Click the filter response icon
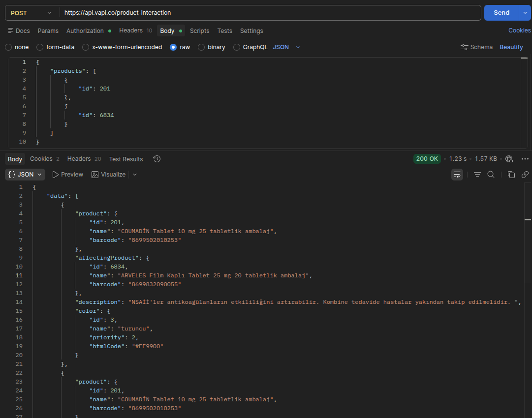532x418 pixels. 477,175
